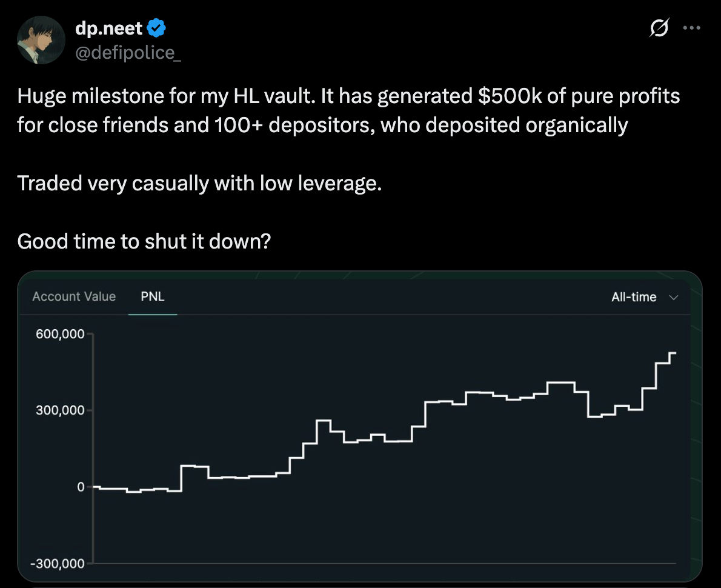Click the PNL chart line graph

click(x=364, y=424)
